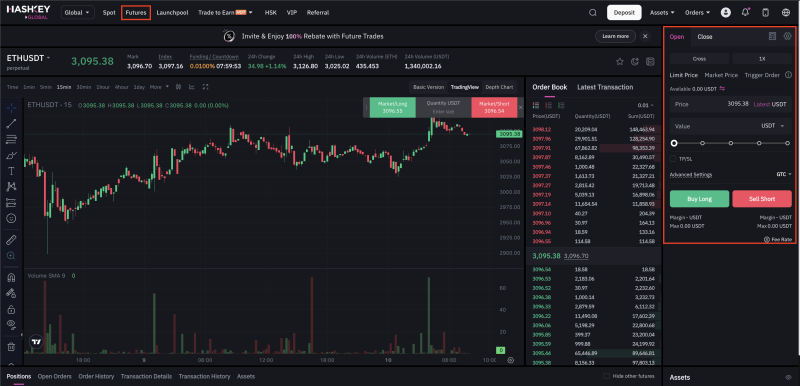Open the notifications bell
Viewport: 800px width, 386px height.
click(745, 13)
